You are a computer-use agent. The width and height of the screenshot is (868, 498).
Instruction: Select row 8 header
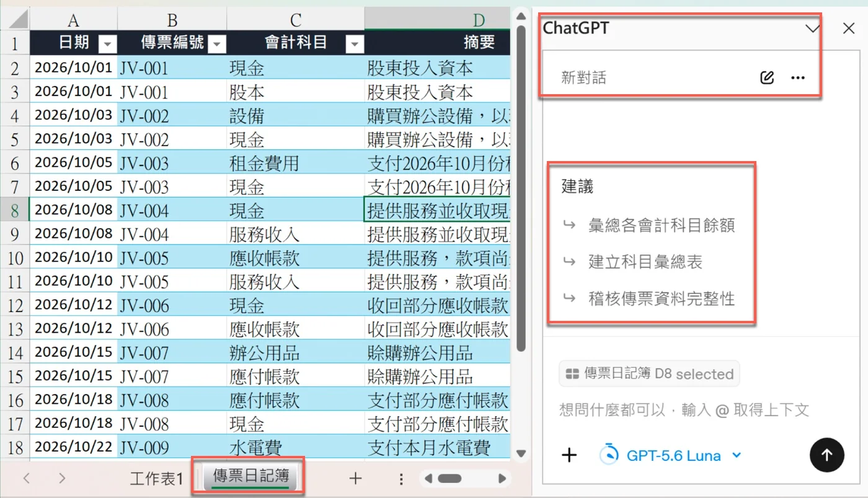click(14, 210)
